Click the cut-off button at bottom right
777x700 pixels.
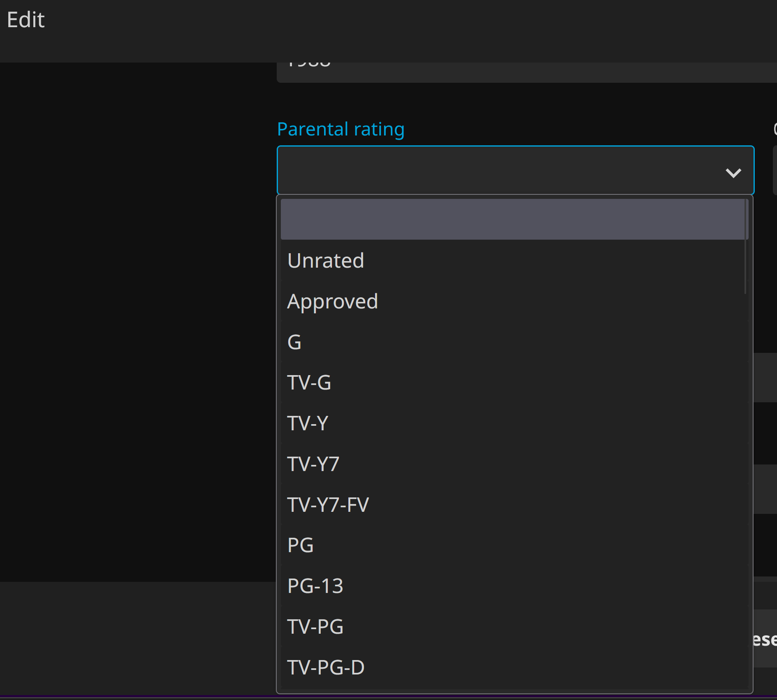(x=765, y=639)
